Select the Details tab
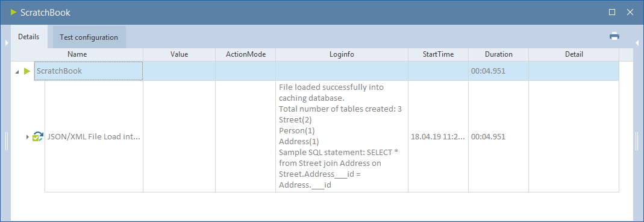Viewport: 644px width, 222px height. (29, 37)
